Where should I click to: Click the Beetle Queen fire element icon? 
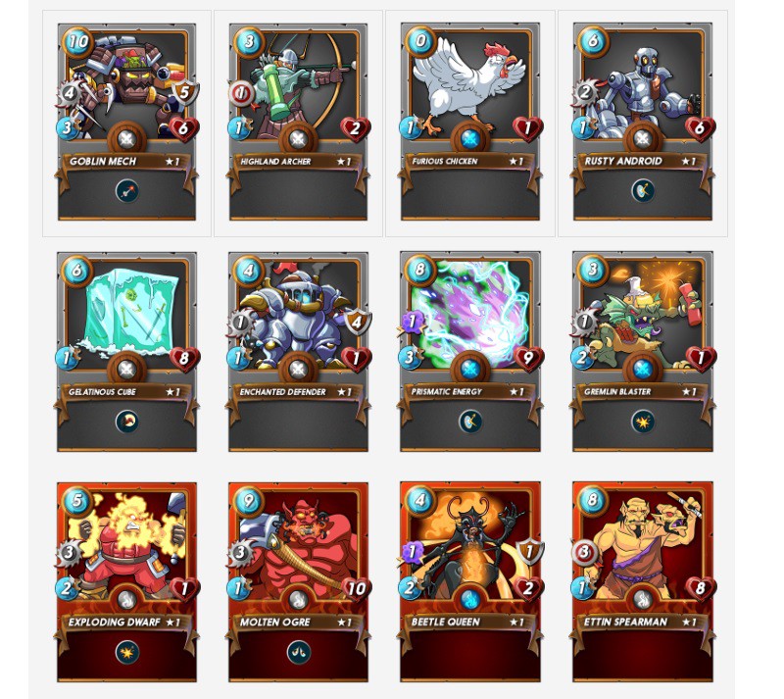[470, 599]
